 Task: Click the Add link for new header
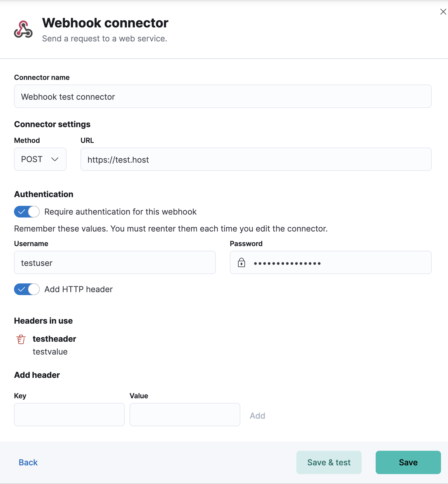pos(257,415)
